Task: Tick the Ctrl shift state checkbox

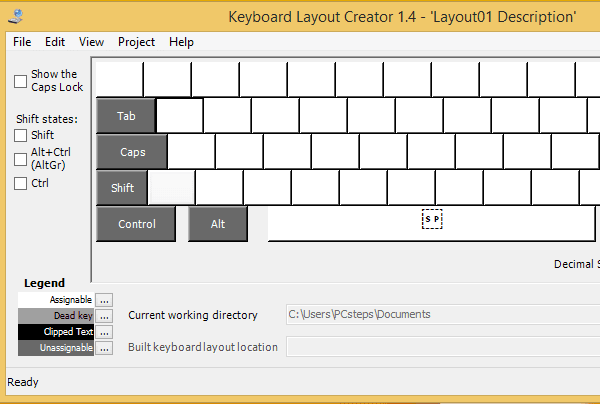Action: click(x=20, y=183)
